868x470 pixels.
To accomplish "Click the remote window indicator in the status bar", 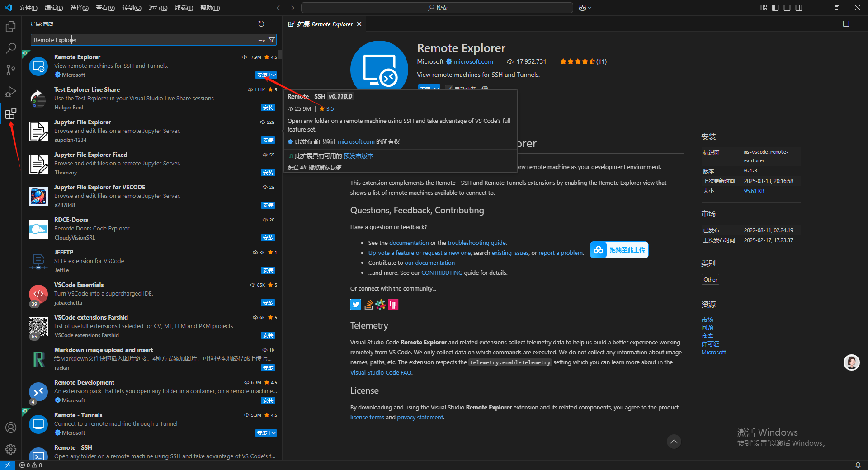I will [x=7, y=465].
